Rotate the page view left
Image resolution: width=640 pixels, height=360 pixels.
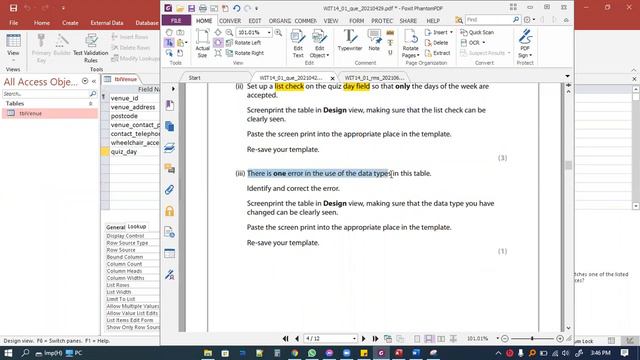pos(243,42)
